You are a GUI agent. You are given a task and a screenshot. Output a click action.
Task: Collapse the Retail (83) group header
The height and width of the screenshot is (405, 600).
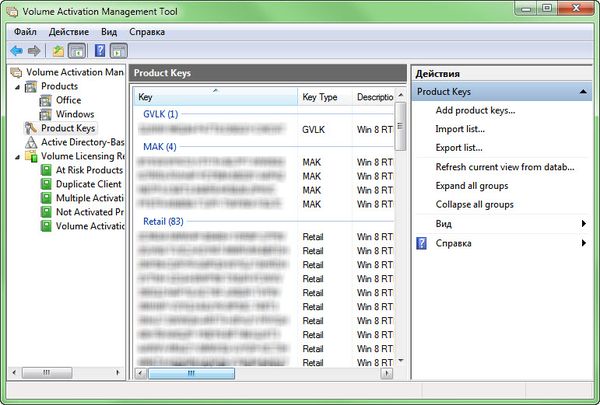(163, 222)
